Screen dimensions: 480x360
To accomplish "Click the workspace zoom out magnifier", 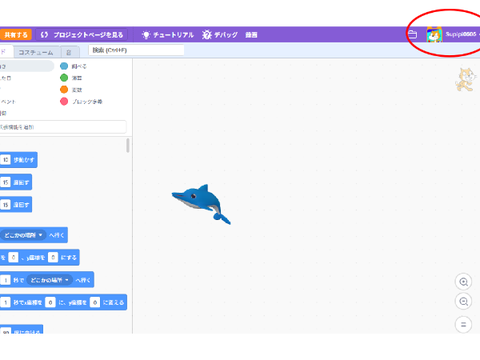I will 463,302.
